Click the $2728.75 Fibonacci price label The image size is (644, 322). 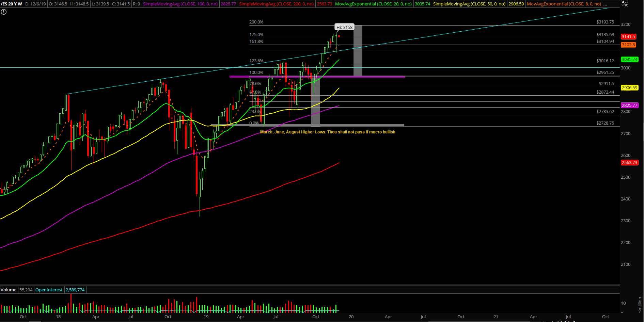pyautogui.click(x=605, y=123)
